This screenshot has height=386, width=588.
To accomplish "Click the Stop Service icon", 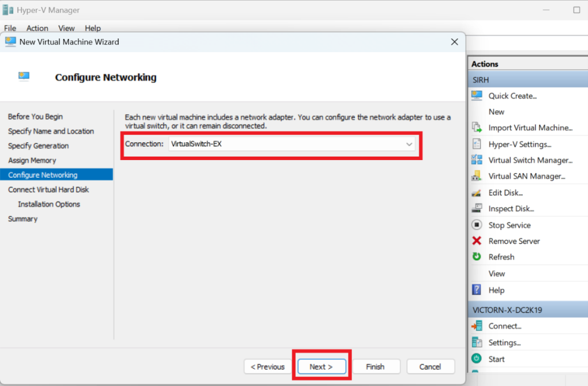I will click(477, 225).
